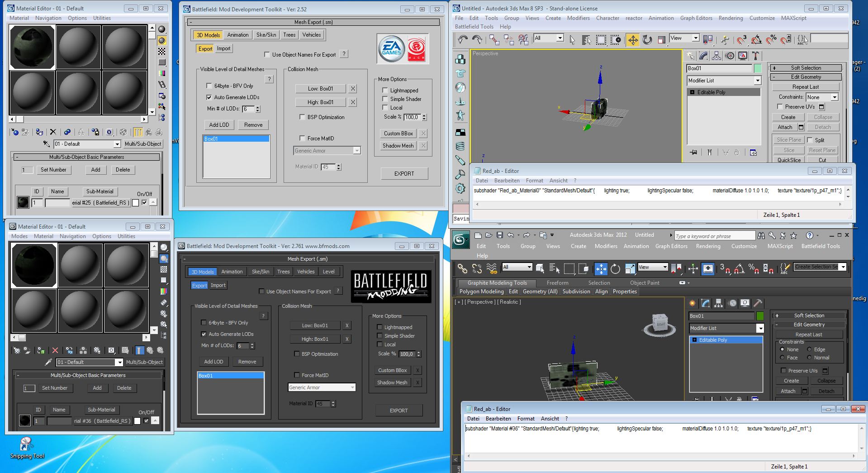The width and height of the screenshot is (868, 473).
Task: Click Percent Snap toggle in 3ds Max 2012
Action: [x=753, y=268]
